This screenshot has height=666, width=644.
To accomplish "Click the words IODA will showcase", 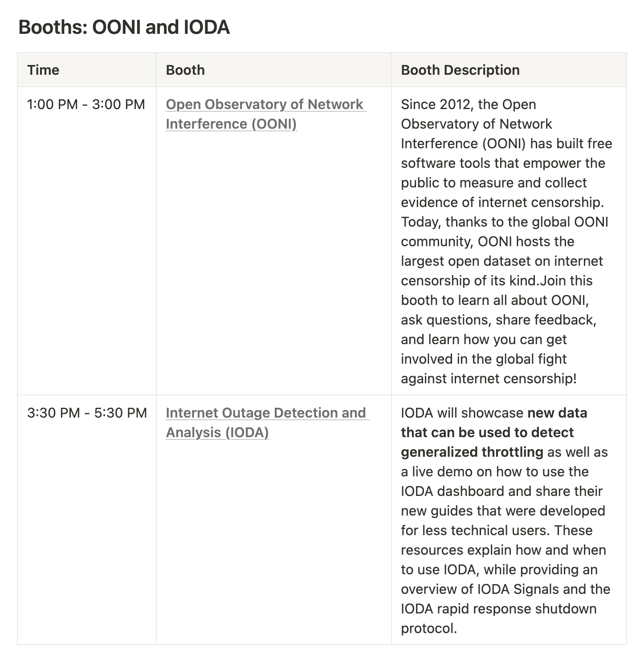I will click(x=462, y=413).
